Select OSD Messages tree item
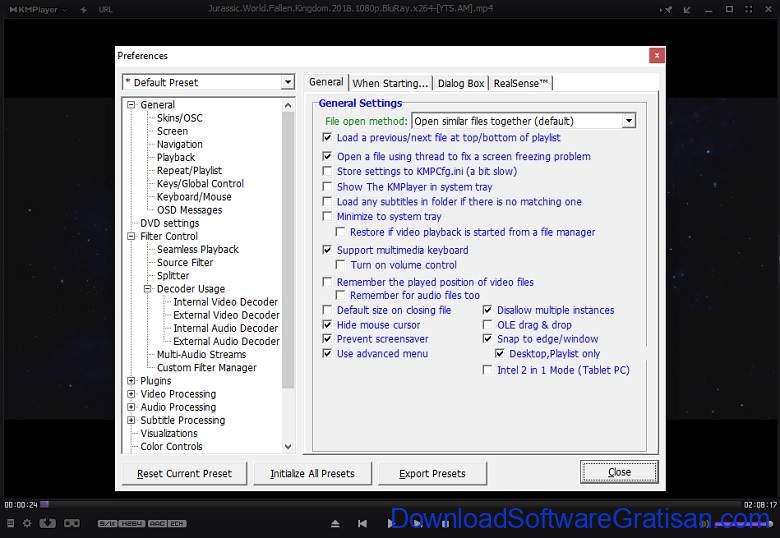780x538 pixels. [x=190, y=210]
